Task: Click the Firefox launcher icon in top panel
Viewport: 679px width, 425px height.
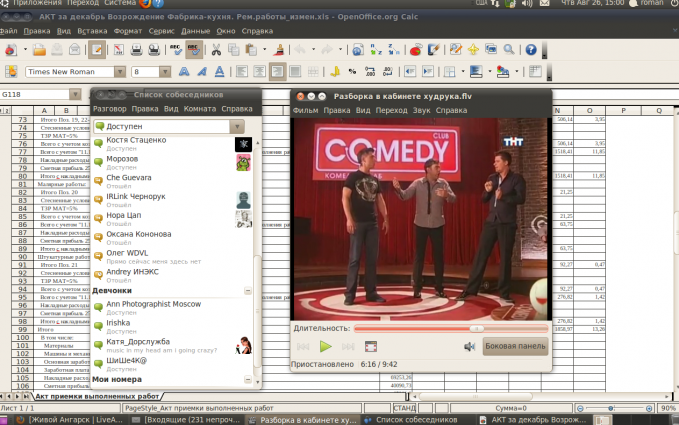Action: click(145, 4)
